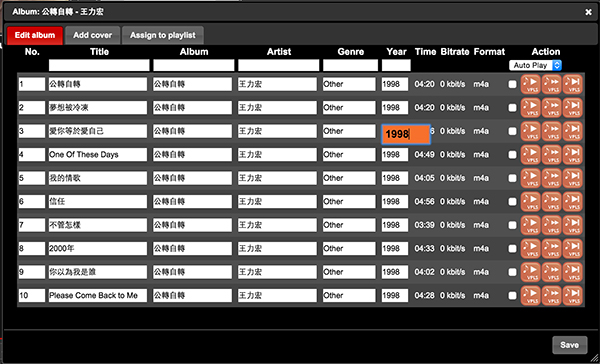Screen dimensions: 600x364
Task: Check the box for track 7
Action: coord(512,225)
